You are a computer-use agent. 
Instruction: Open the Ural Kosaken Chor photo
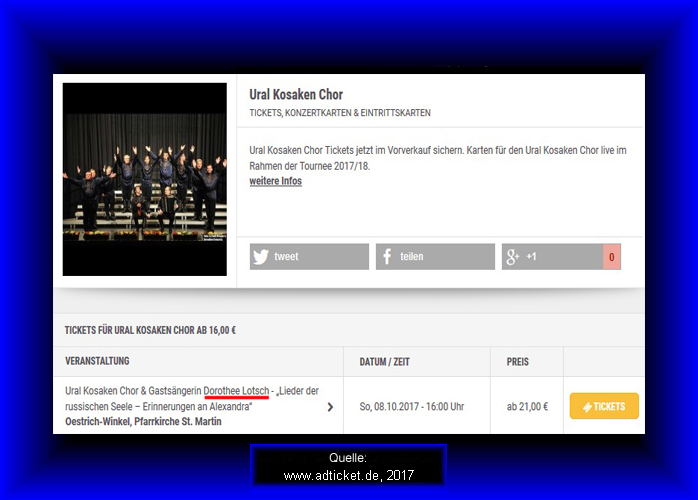(145, 179)
